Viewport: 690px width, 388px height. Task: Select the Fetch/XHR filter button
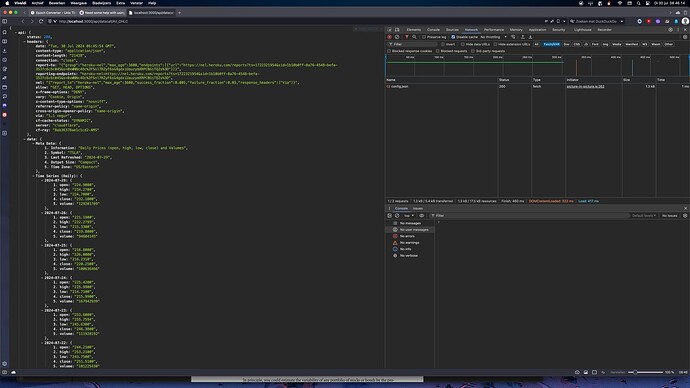(551, 44)
